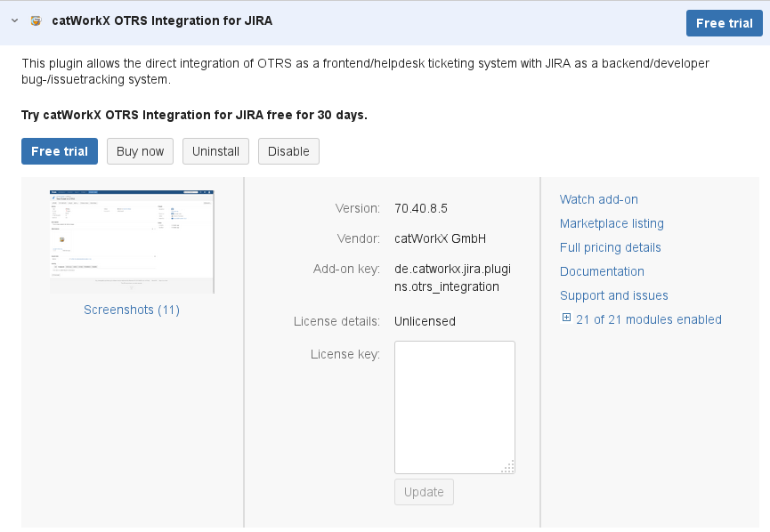Open the Marketplace listing link
This screenshot has height=532, width=770.
click(612, 223)
